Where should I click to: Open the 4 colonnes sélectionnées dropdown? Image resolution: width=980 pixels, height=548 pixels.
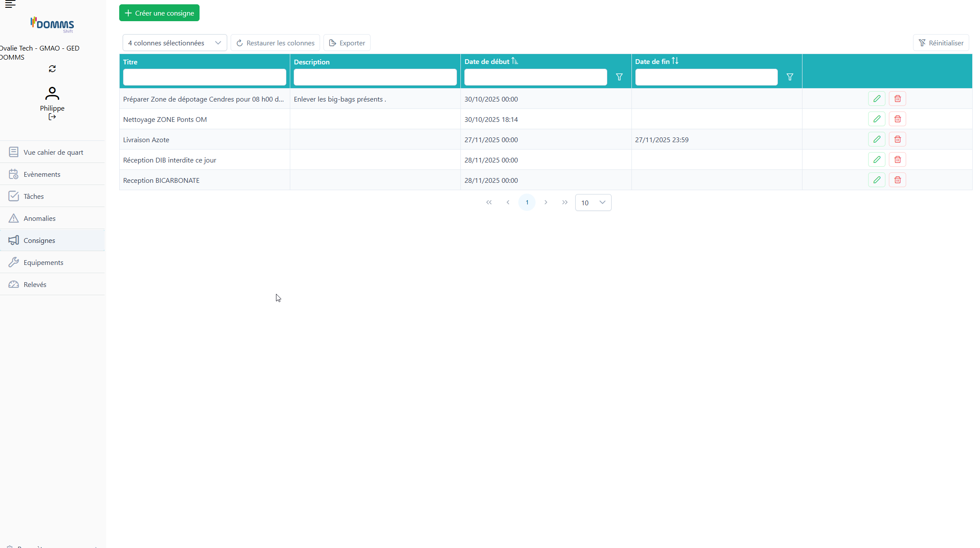click(x=174, y=43)
